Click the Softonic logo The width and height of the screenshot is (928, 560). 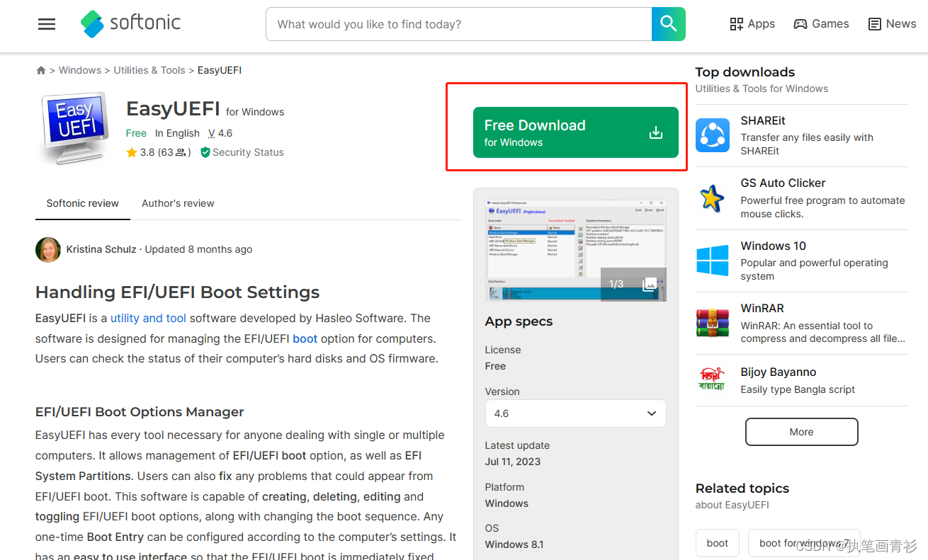click(x=131, y=23)
